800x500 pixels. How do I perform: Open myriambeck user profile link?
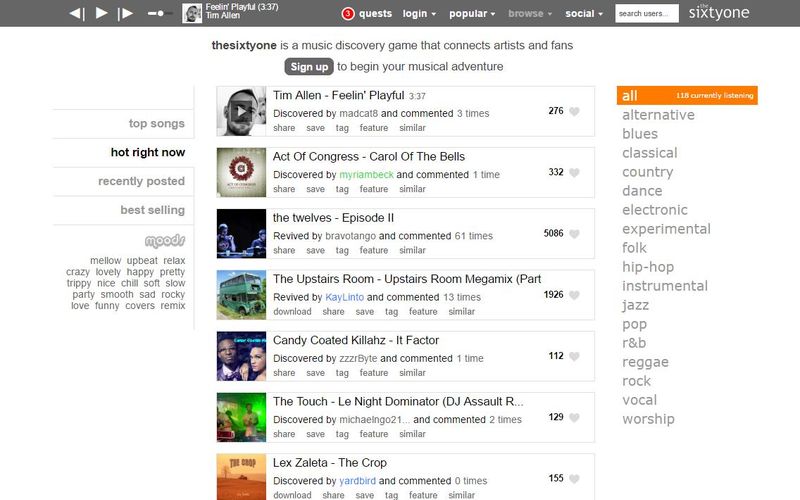coord(366,174)
